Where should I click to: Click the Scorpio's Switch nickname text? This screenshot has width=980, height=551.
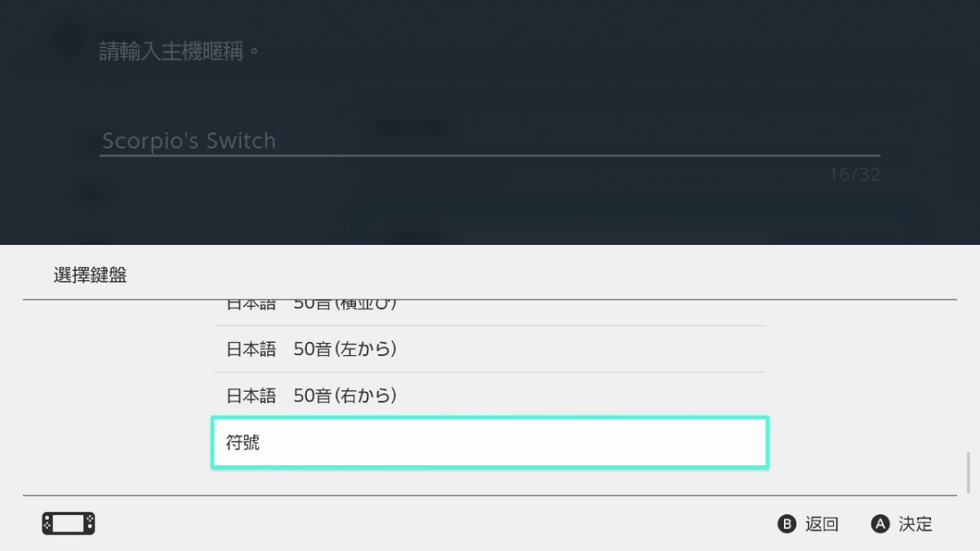[x=189, y=140]
